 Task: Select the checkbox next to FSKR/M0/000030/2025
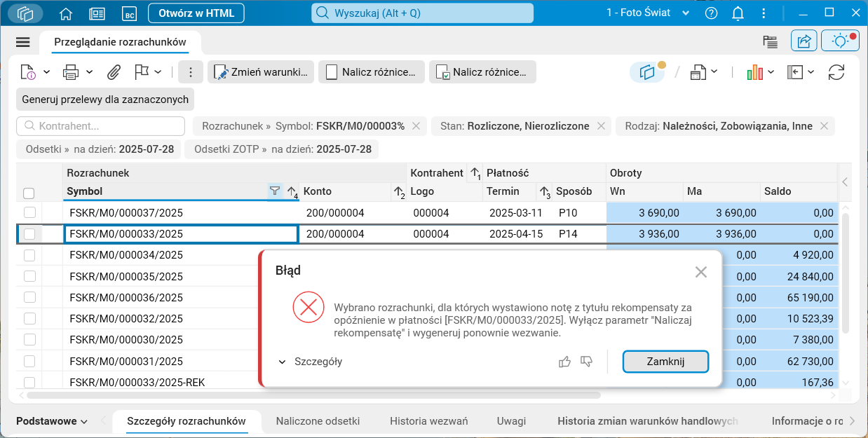pos(29,340)
